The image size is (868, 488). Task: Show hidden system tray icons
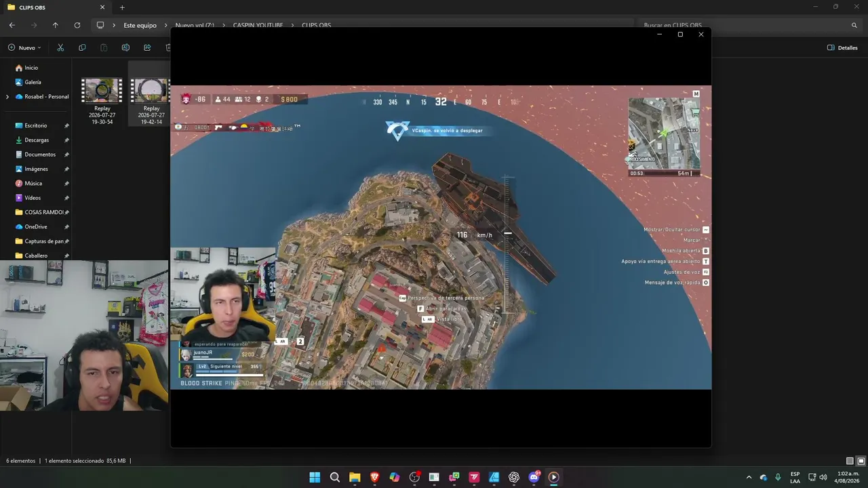[x=749, y=477]
